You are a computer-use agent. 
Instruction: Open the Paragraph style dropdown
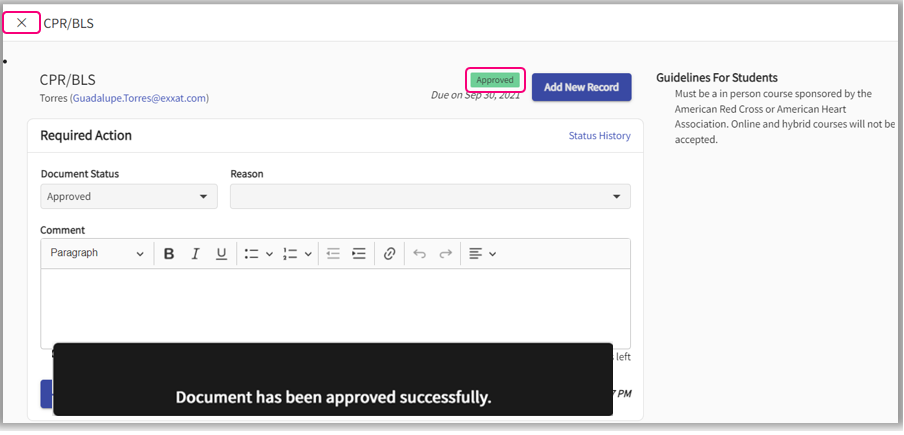[97, 254]
